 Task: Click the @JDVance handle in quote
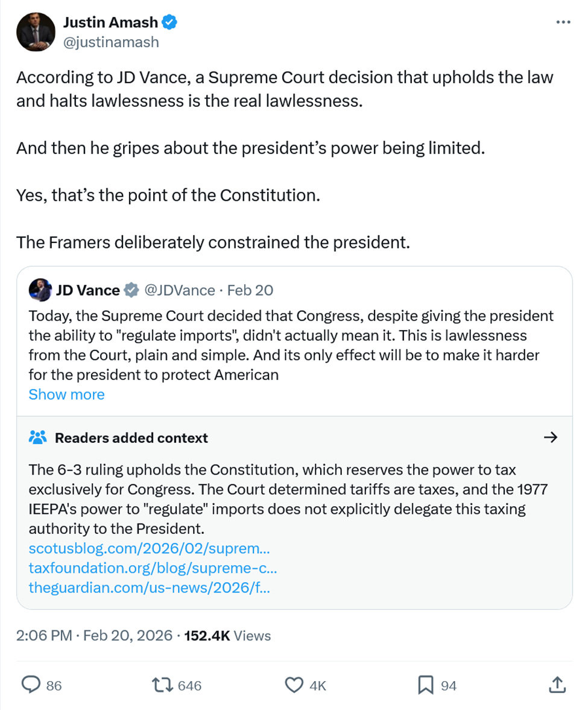point(180,290)
